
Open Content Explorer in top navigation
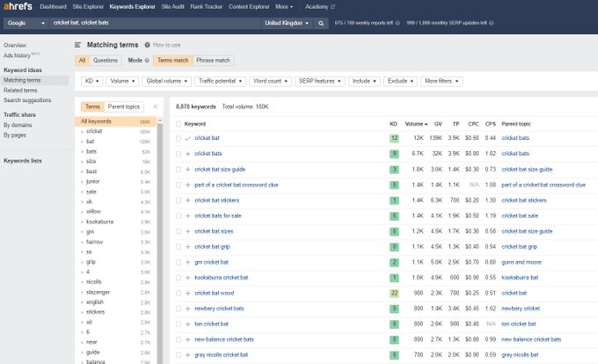[x=249, y=7]
